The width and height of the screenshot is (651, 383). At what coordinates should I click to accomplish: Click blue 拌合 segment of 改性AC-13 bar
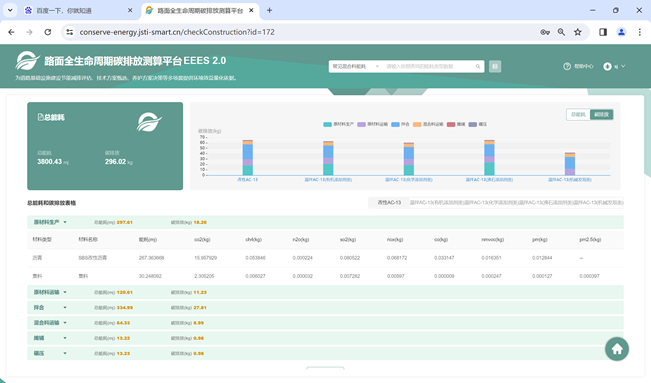click(x=248, y=152)
